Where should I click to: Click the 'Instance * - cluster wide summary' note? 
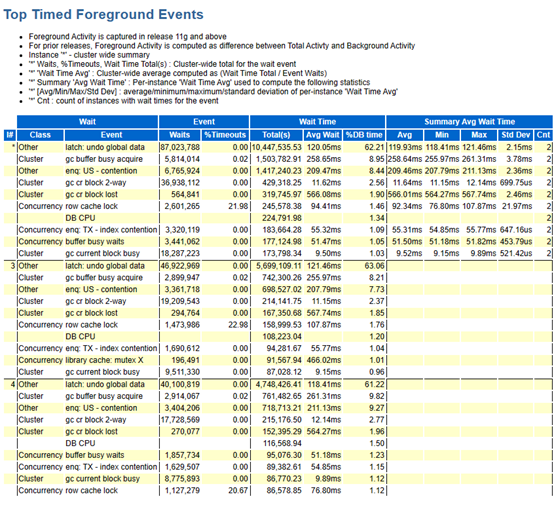(89, 55)
